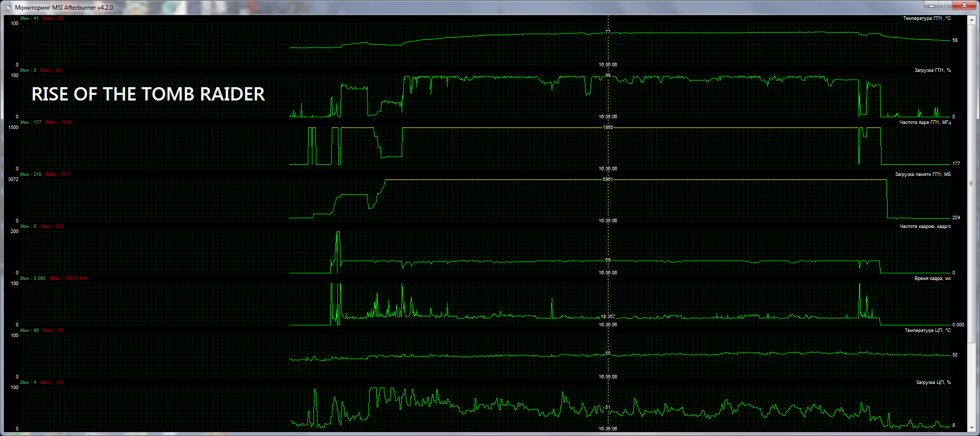Click the 16:36:06 timestamp under CPU usage graph
Screen dimensions: 980x436
(x=608, y=429)
